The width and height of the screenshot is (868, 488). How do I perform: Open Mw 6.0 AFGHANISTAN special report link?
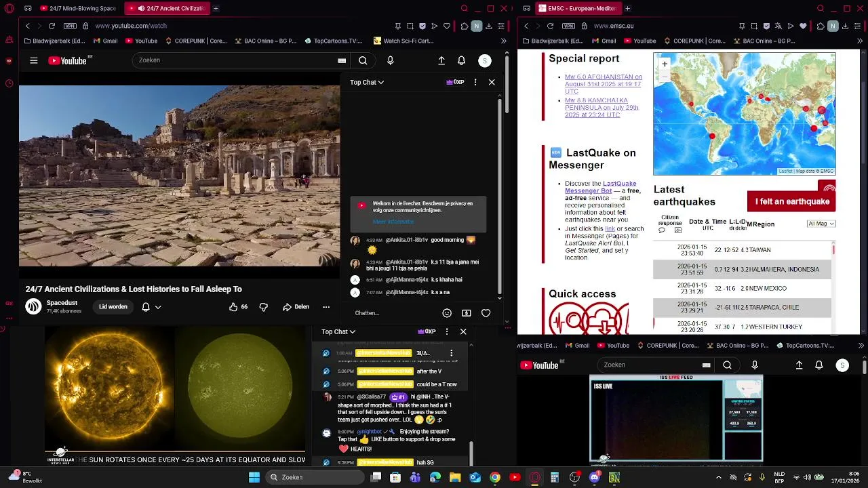[604, 84]
